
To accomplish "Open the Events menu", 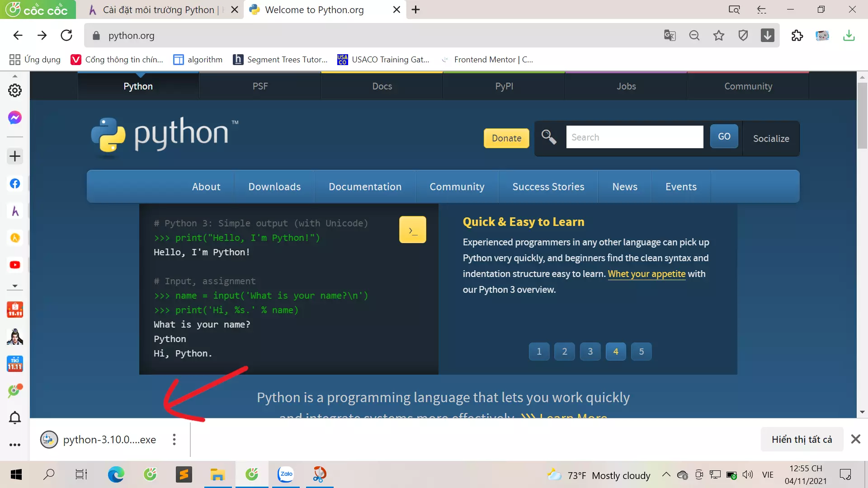I will (x=681, y=187).
